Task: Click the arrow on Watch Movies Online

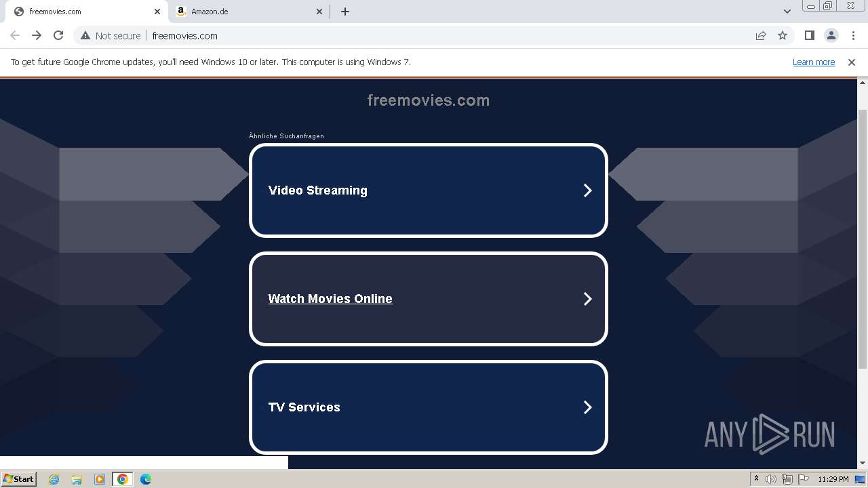Action: (x=588, y=299)
